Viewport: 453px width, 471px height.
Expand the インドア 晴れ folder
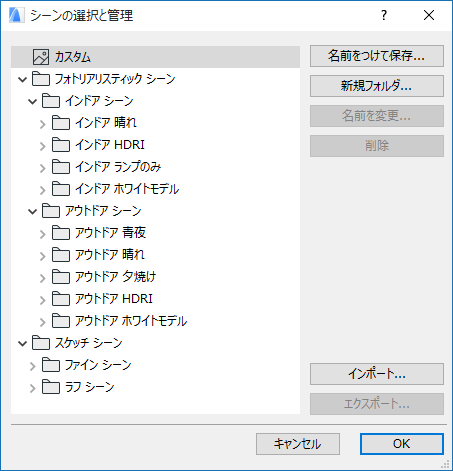[42, 124]
